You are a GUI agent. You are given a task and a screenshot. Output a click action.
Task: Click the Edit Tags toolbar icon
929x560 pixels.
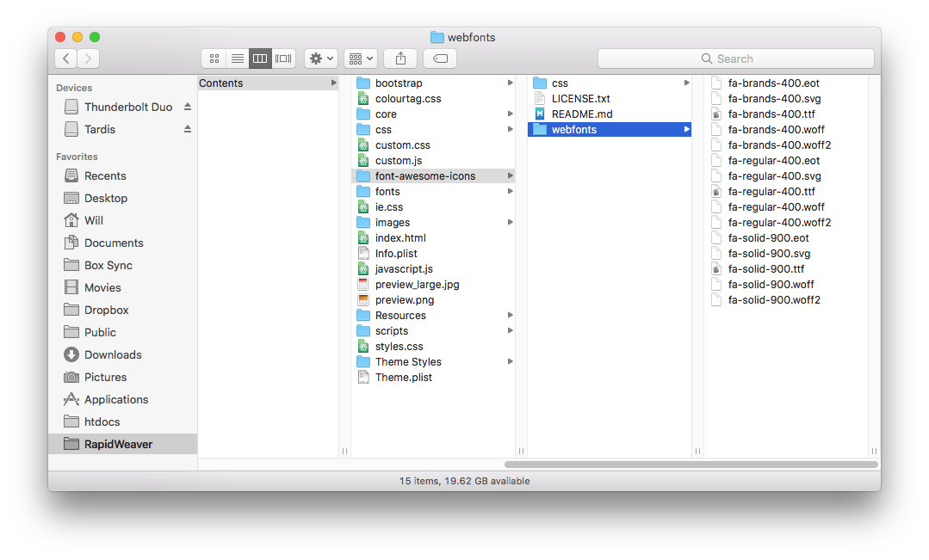(439, 58)
